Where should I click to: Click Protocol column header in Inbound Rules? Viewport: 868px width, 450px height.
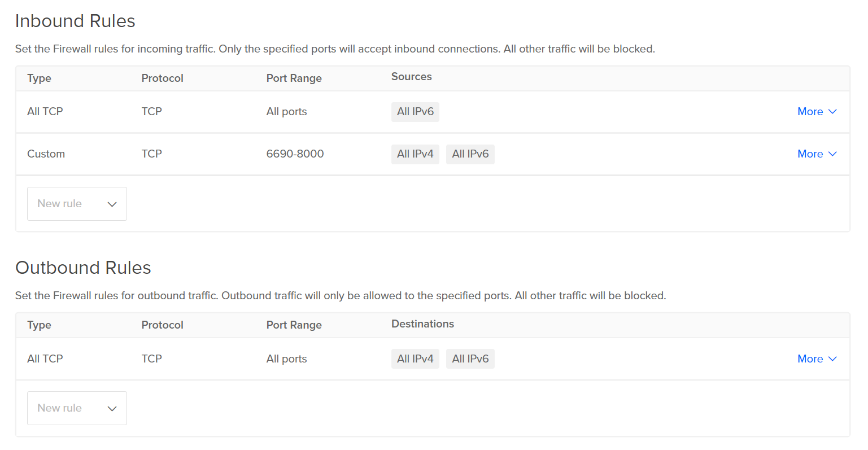[x=162, y=78]
